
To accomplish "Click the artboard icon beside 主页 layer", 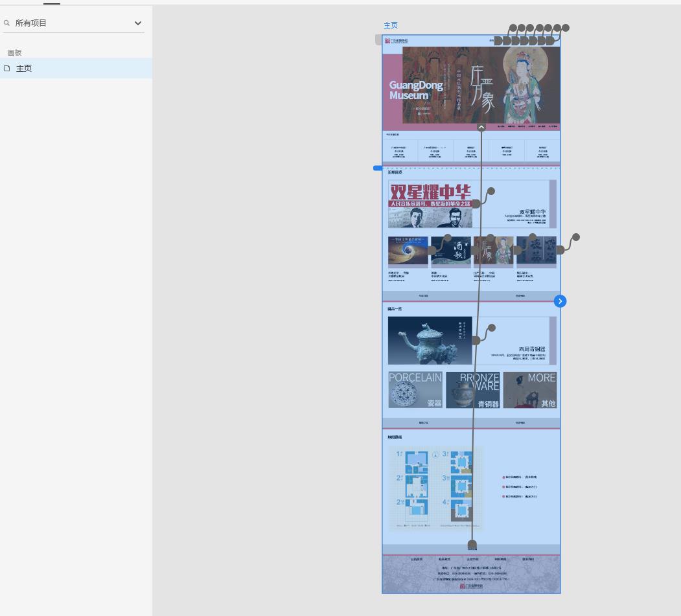I will click(x=6, y=68).
